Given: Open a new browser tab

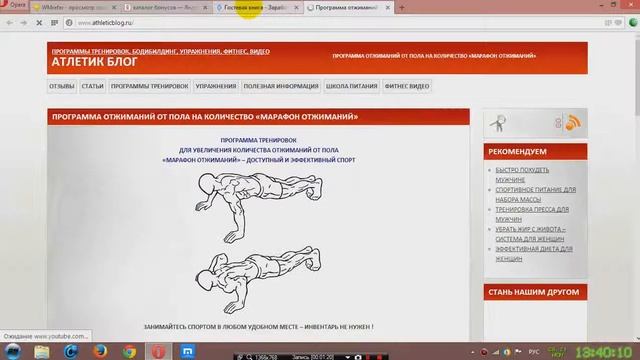Looking at the screenshot, I should click(x=402, y=7).
